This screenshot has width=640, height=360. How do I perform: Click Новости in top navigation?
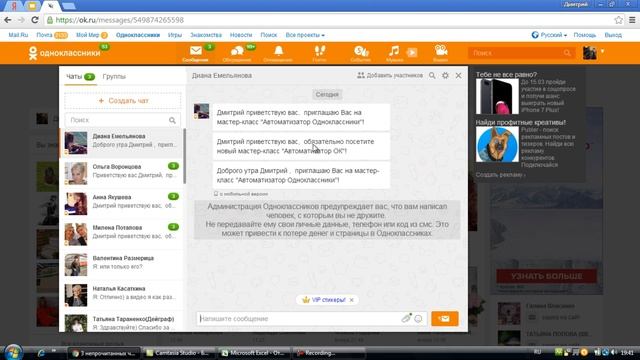point(241,35)
